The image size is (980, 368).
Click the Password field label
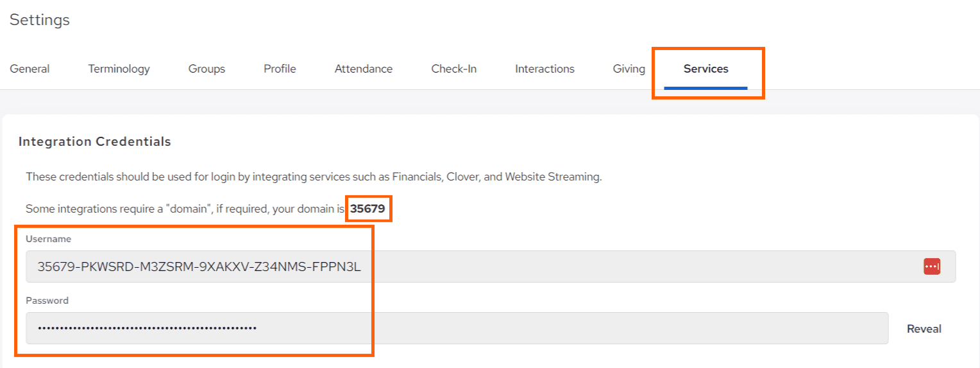point(47,301)
